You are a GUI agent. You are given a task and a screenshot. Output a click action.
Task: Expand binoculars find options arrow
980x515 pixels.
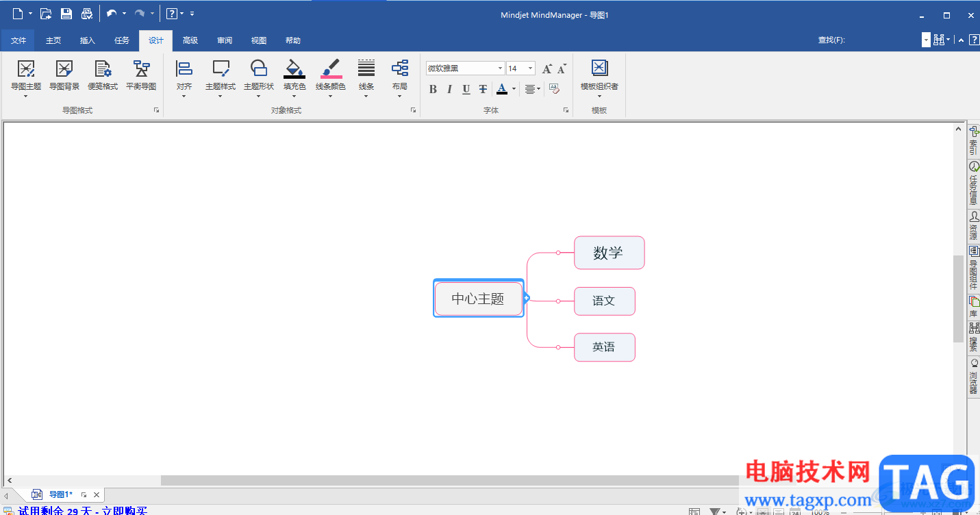coord(948,40)
